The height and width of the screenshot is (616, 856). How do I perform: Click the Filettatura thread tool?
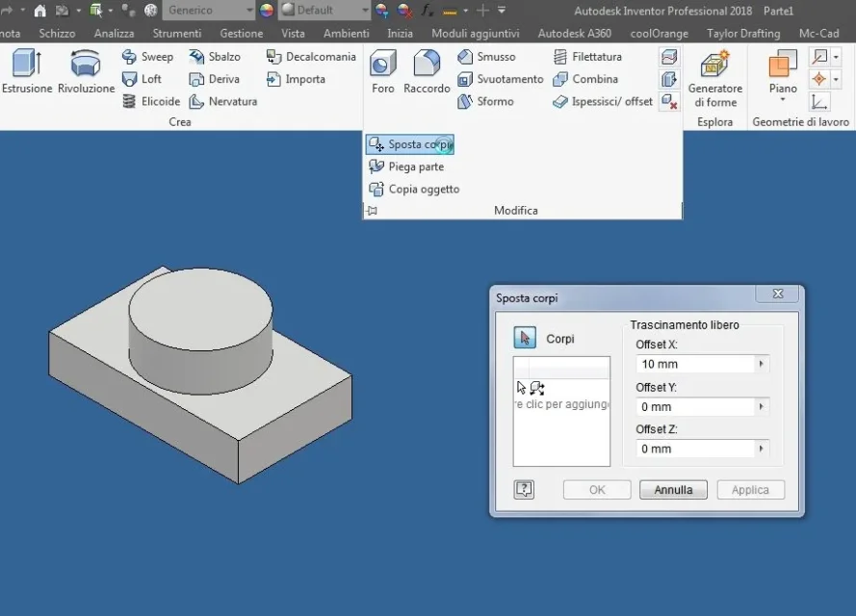tap(586, 57)
